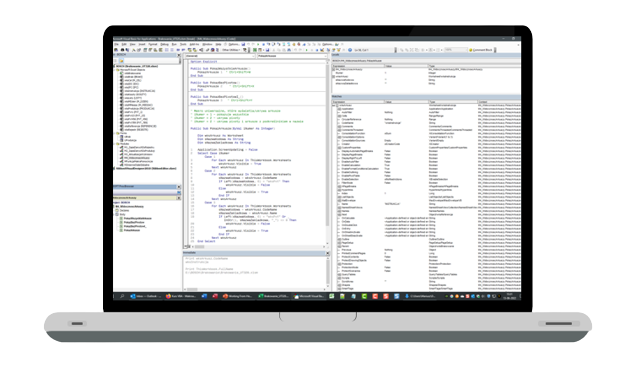Open the Debug menu

[x=164, y=44]
